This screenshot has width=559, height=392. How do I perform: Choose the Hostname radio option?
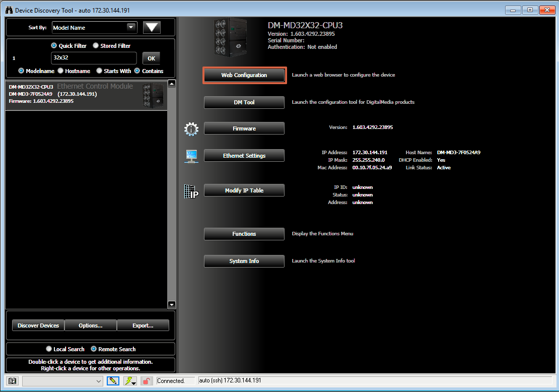coord(60,71)
